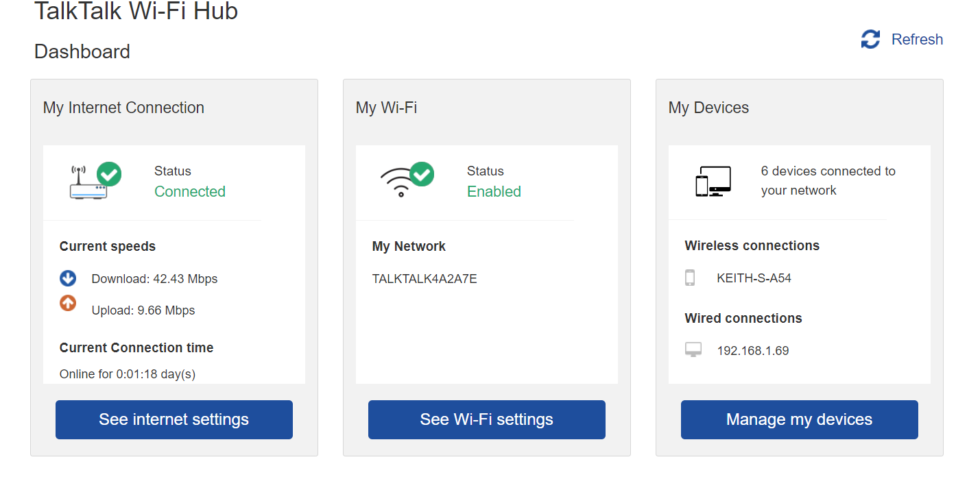Click the orange upload speed arrow icon
This screenshot has width=980, height=490.
click(x=67, y=302)
